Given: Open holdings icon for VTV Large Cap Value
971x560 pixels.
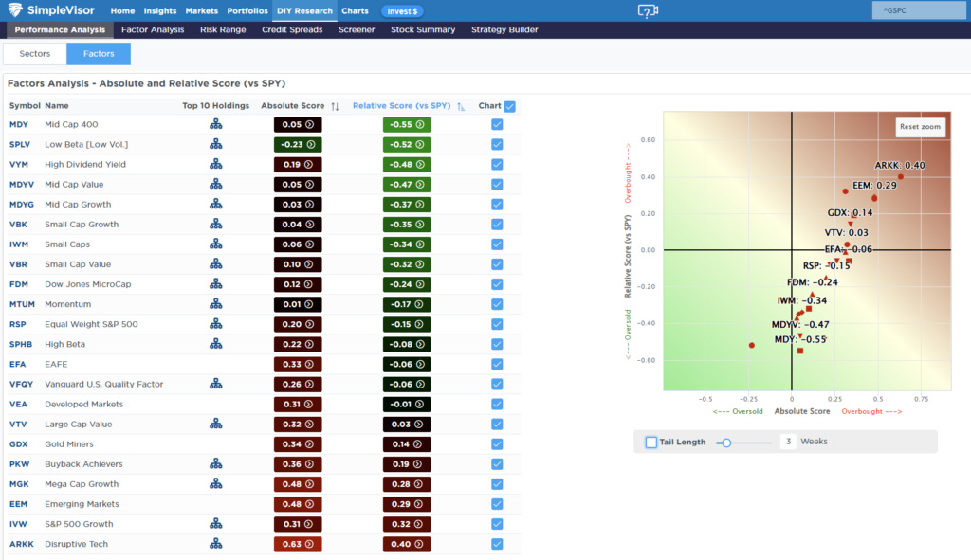Looking at the screenshot, I should (x=215, y=424).
